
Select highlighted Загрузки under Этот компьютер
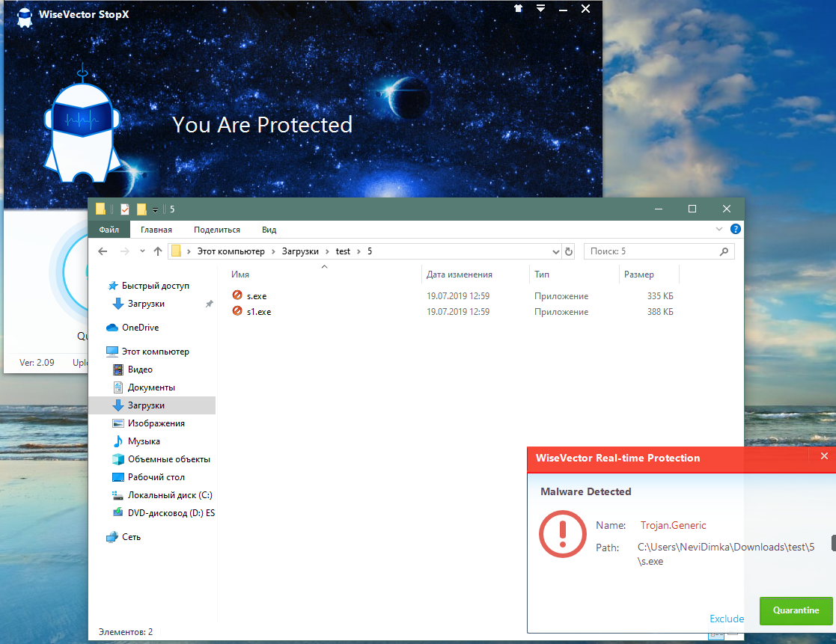(152, 405)
